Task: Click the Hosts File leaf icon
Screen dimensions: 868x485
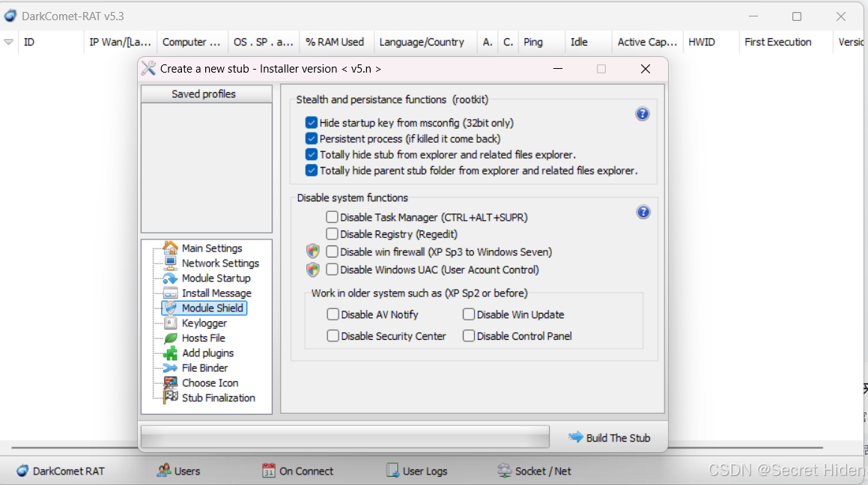Action: point(171,338)
